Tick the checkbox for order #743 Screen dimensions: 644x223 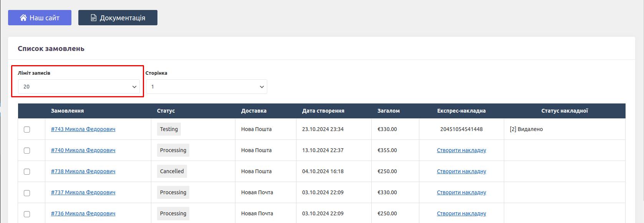(27, 130)
